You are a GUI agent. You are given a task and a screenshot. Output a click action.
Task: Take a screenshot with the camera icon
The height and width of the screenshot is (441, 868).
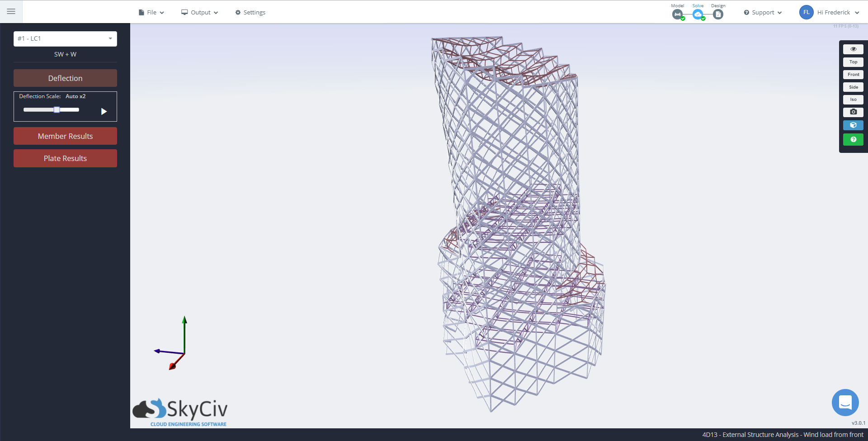tap(853, 112)
